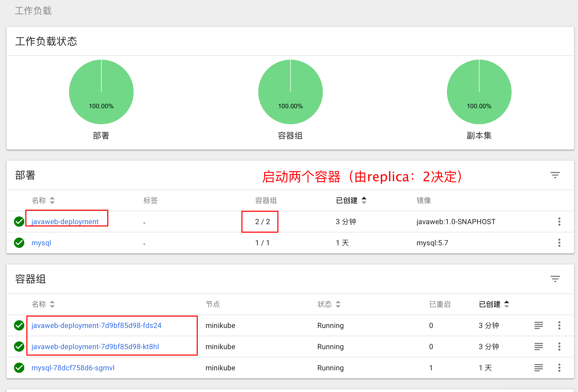This screenshot has width=578, height=392.
Task: Click green status check for javaweb-deployment
Action: 19,222
